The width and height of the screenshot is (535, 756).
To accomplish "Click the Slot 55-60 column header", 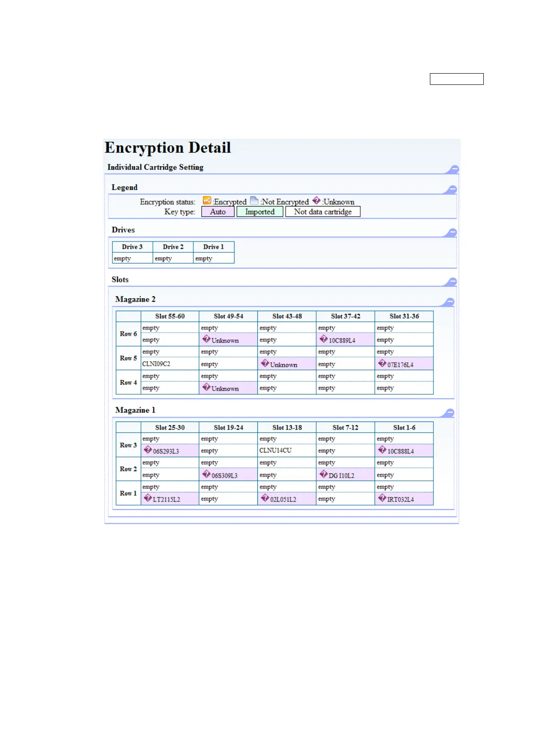I will coord(170,316).
